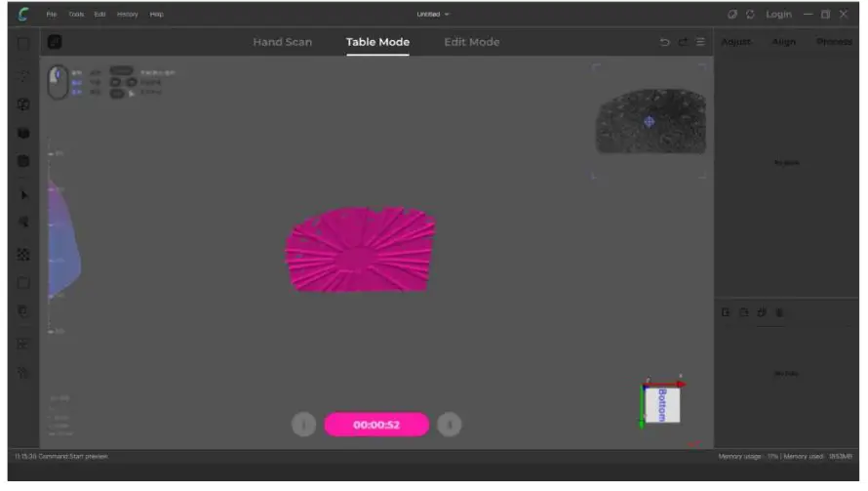This screenshot has width=868, height=491.
Task: Expand the Untitled project dropdown
Action: point(433,15)
